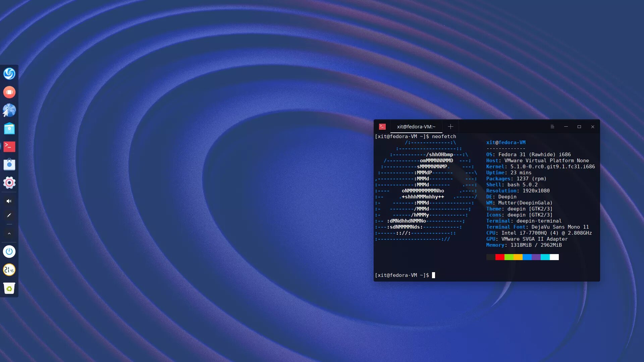The width and height of the screenshot is (644, 362).
Task: Maximize the terminal window
Action: click(579, 127)
